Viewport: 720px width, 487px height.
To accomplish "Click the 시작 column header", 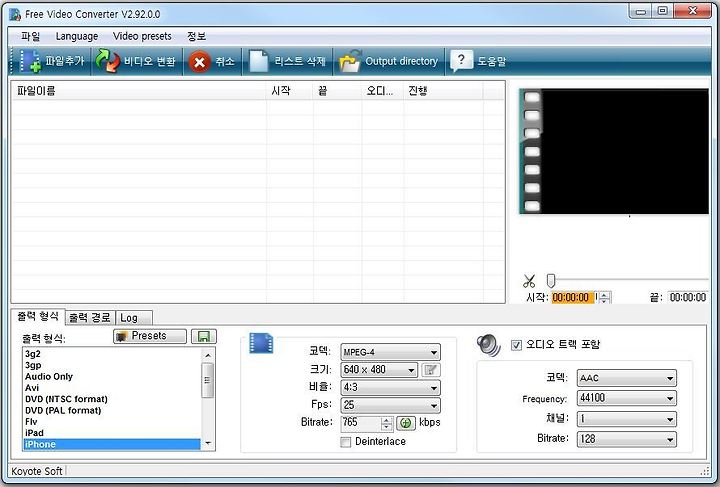I will 290,91.
